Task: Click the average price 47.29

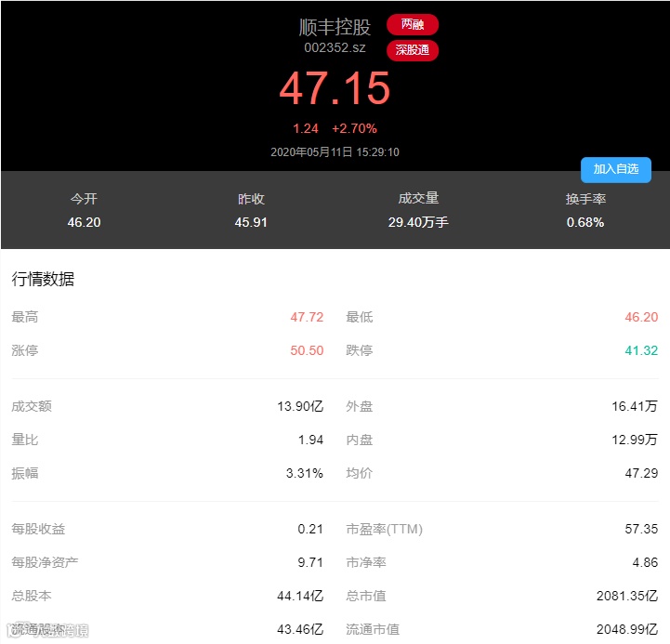Action: [x=641, y=473]
